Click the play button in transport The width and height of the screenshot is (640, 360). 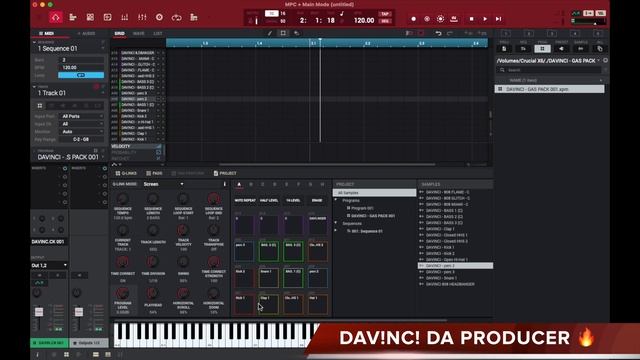coord(485,19)
